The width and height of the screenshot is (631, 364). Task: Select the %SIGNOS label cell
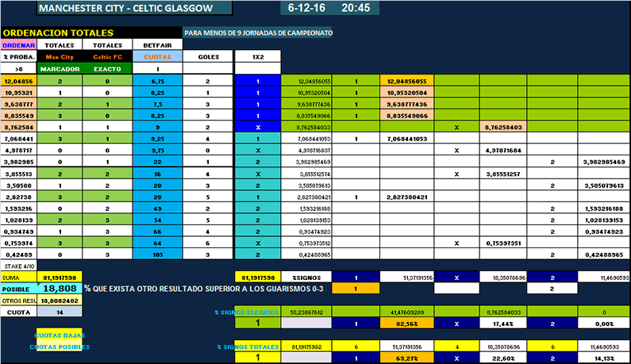(306, 278)
